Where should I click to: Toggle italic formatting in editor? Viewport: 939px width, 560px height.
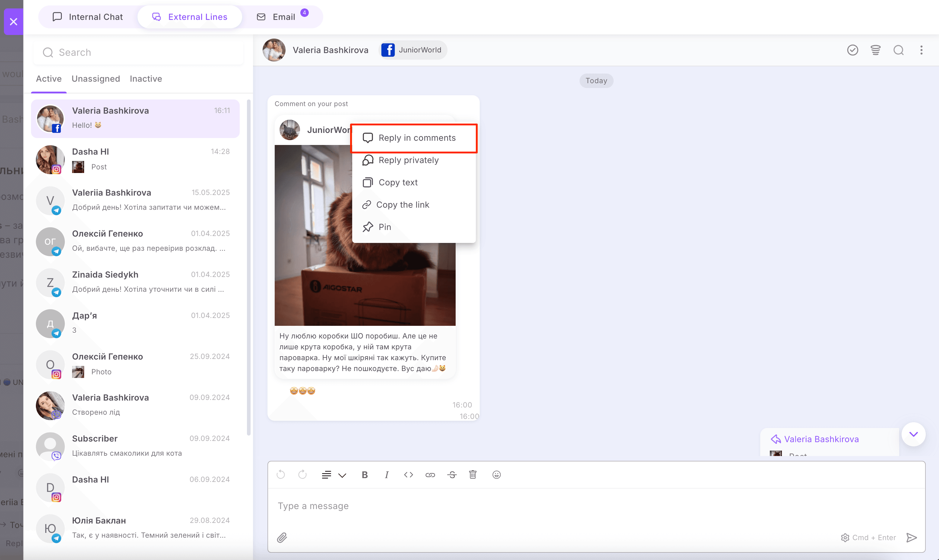[387, 475]
